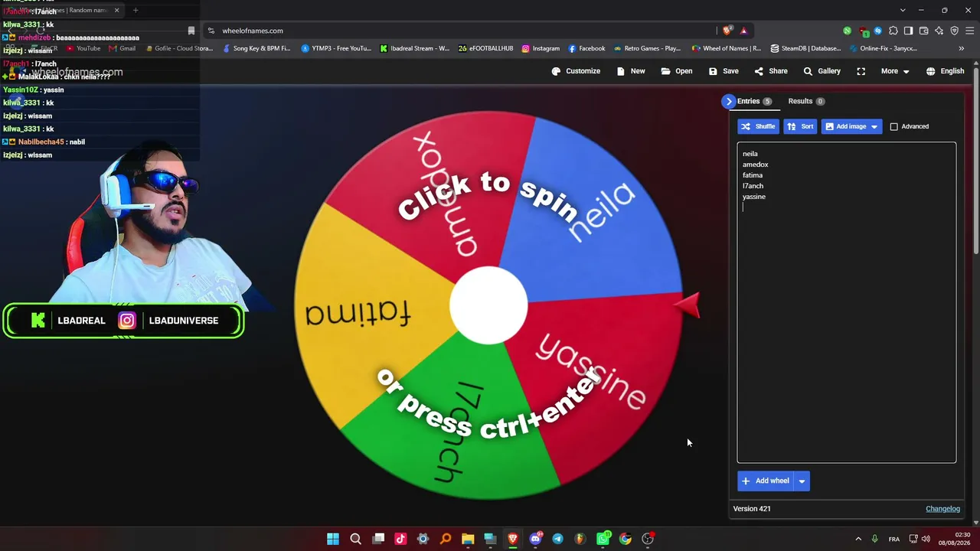Open the browser Extensions puzzle icon
Image resolution: width=980 pixels, height=551 pixels.
click(x=893, y=31)
